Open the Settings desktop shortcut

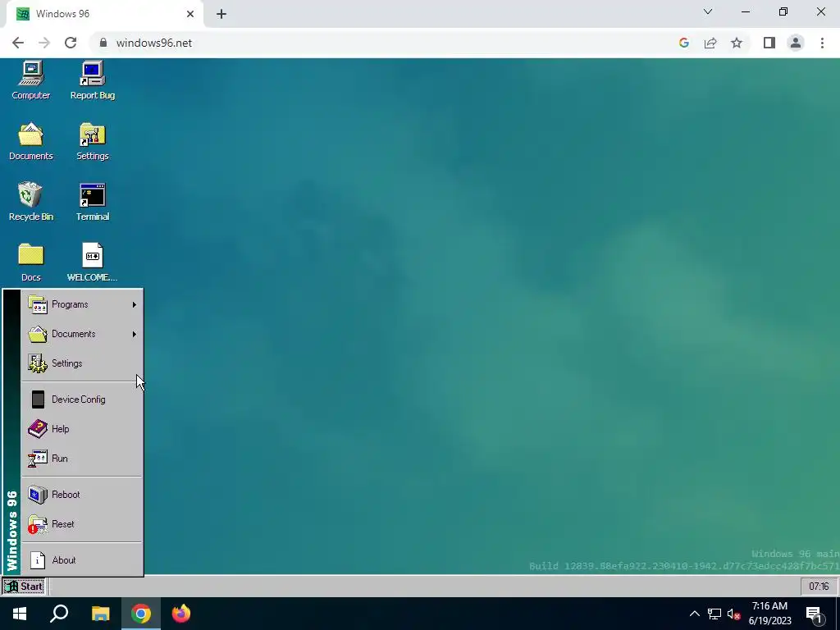92,141
